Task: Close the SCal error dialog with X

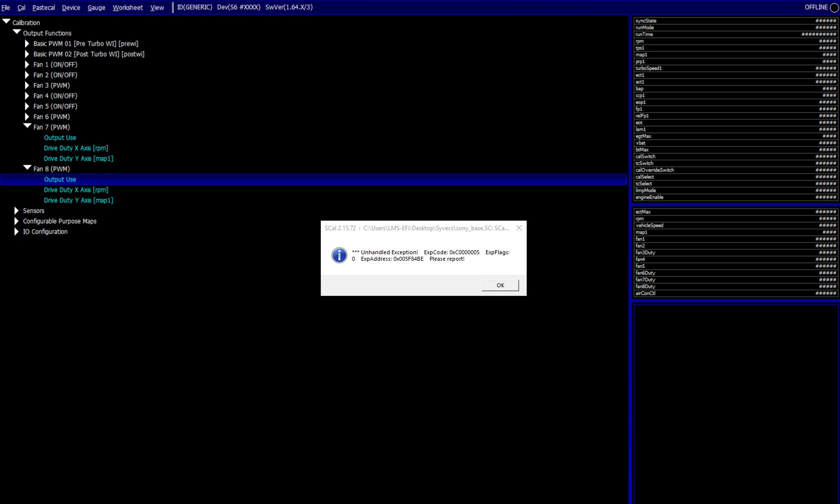Action: pos(519,228)
